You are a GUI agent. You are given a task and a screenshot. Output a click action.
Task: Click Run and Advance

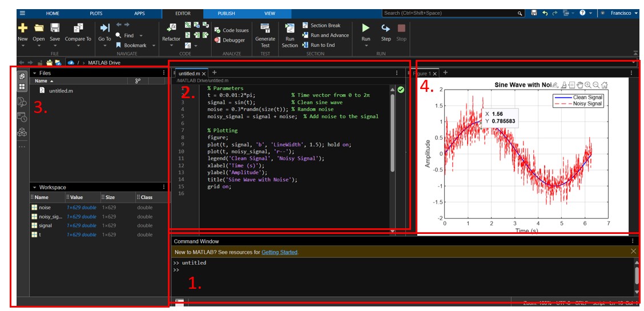point(325,35)
